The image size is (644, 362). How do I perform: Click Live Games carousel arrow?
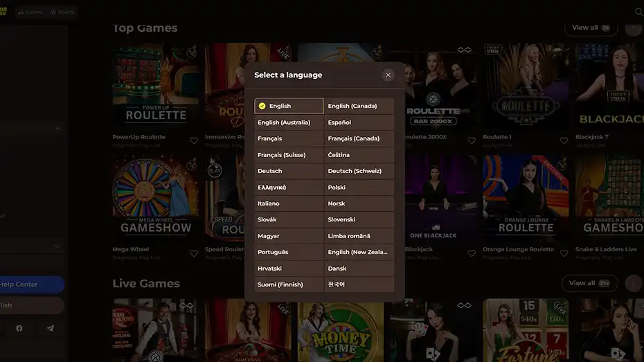[634, 284]
